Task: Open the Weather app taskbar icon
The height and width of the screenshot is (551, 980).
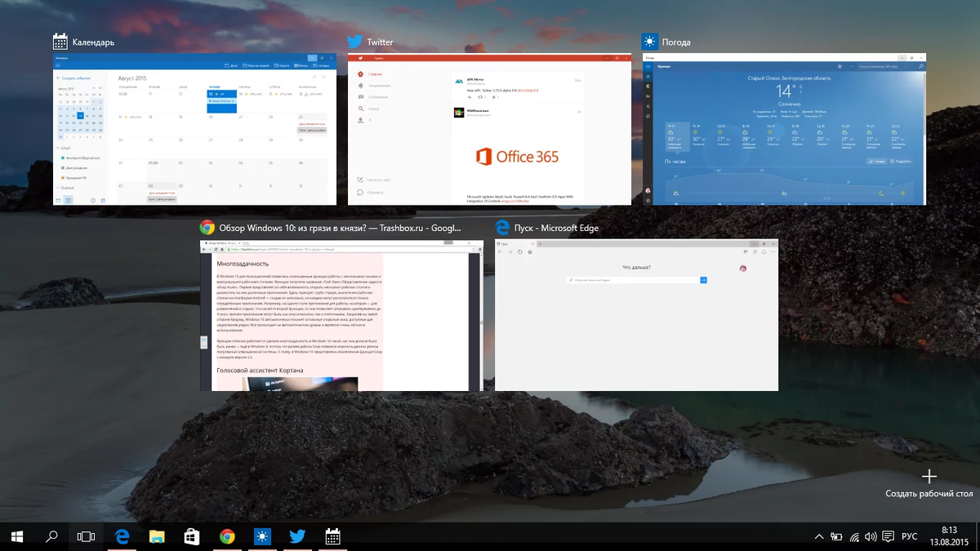Action: (262, 536)
